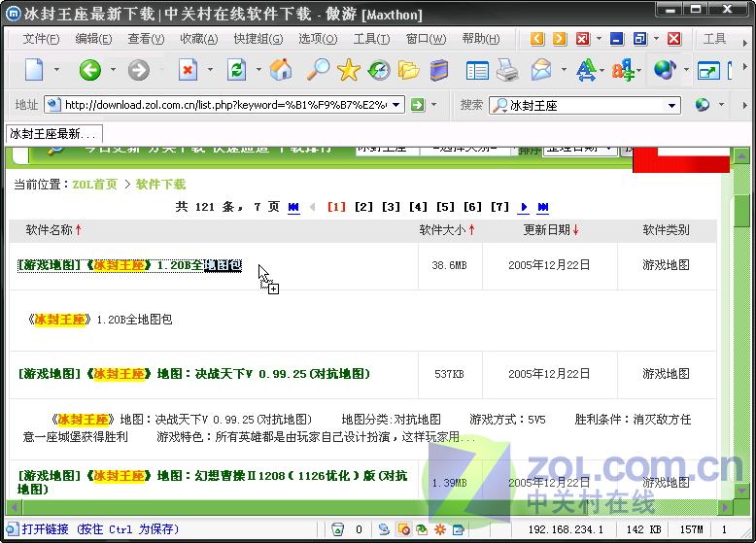Image resolution: width=756 pixels, height=543 pixels.
Task: Open the 窗口(W) menu
Action: [x=427, y=39]
